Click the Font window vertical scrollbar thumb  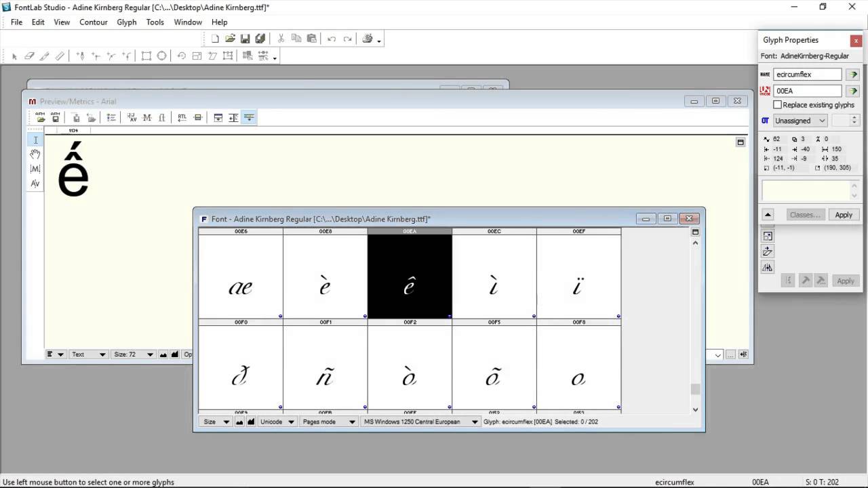[695, 389]
